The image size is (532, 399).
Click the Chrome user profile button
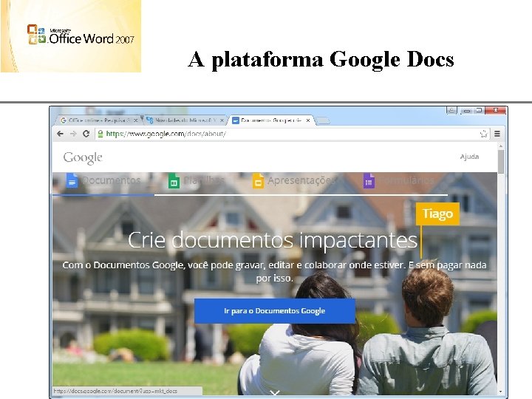(451, 110)
